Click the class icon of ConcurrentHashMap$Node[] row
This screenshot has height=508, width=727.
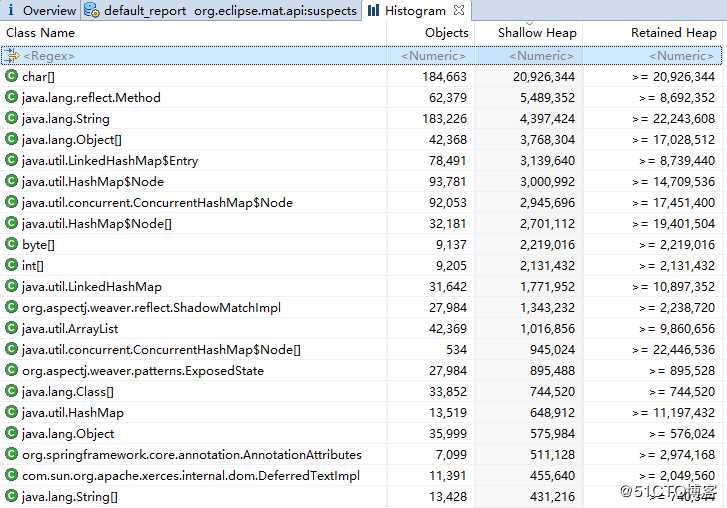pyautogui.click(x=11, y=349)
